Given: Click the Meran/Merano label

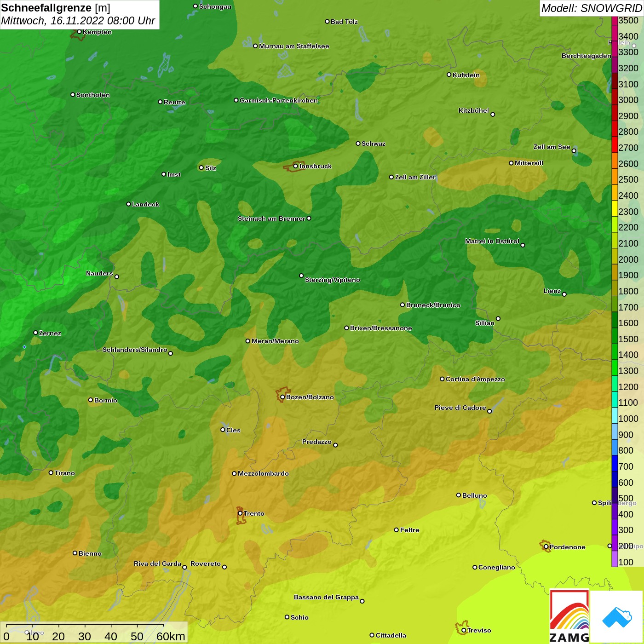Looking at the screenshot, I should click(275, 341).
